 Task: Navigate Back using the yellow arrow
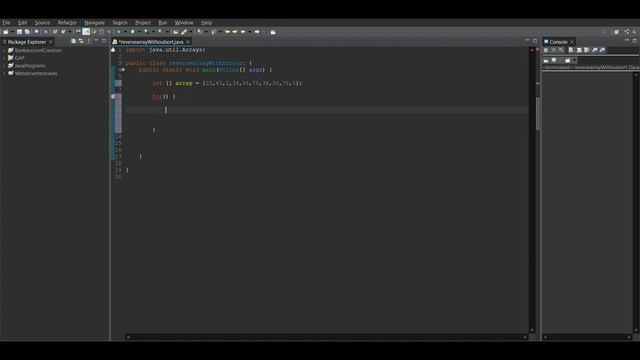[x=243, y=32]
